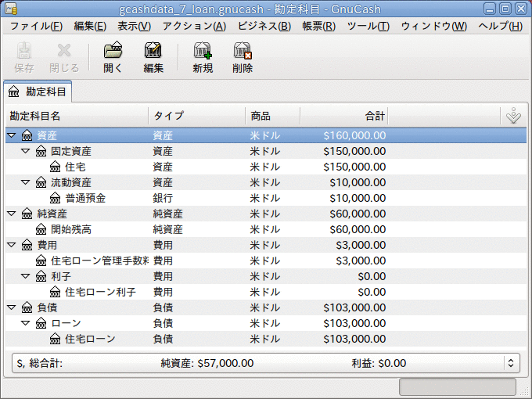
Task: Sort by 勘定科目名 column header
Action: click(76, 116)
